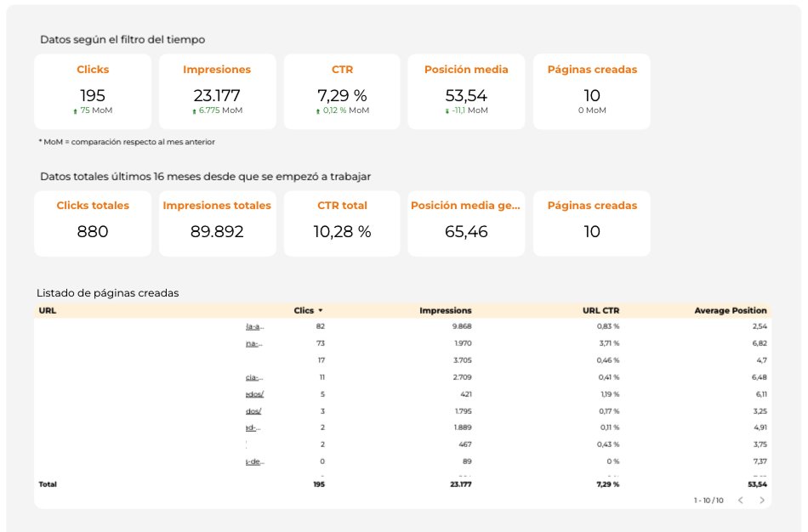Open the URL link in the 73-clicks row

click(x=253, y=343)
